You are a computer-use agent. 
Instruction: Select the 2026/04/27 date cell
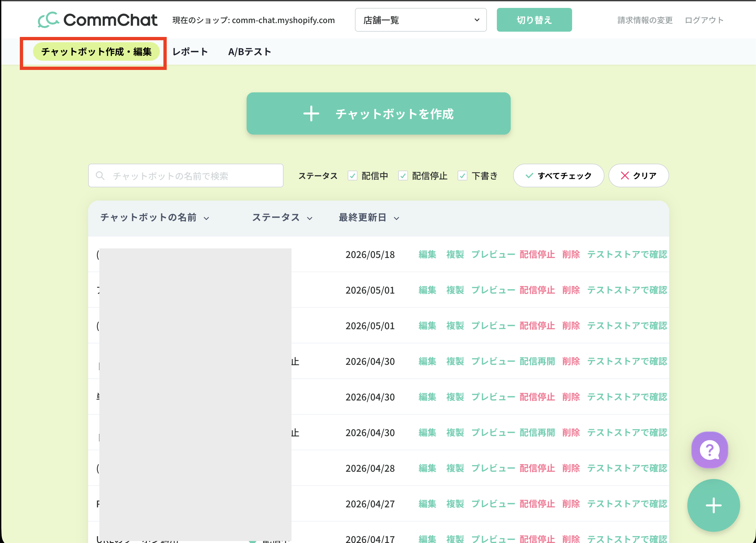point(370,504)
